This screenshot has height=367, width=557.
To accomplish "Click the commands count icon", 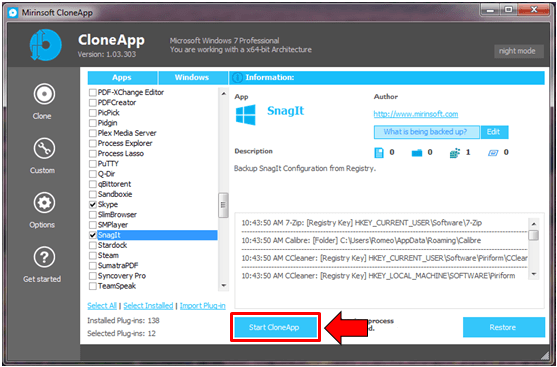I will [x=493, y=153].
